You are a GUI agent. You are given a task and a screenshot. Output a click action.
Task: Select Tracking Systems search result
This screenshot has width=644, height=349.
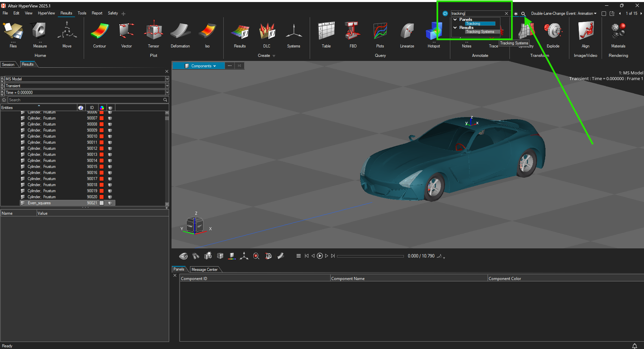[480, 32]
